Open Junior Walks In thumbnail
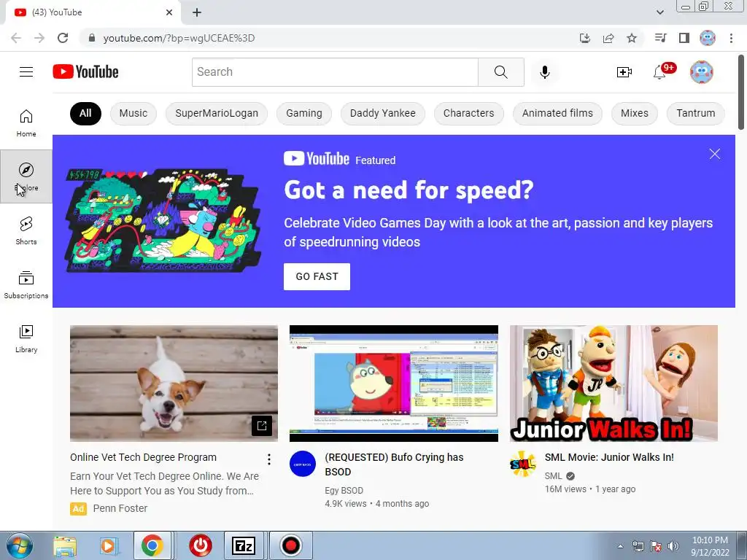The height and width of the screenshot is (560, 747). pos(614,384)
